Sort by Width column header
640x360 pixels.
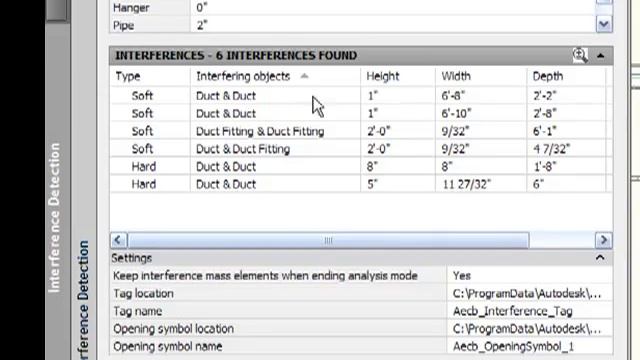(x=481, y=76)
